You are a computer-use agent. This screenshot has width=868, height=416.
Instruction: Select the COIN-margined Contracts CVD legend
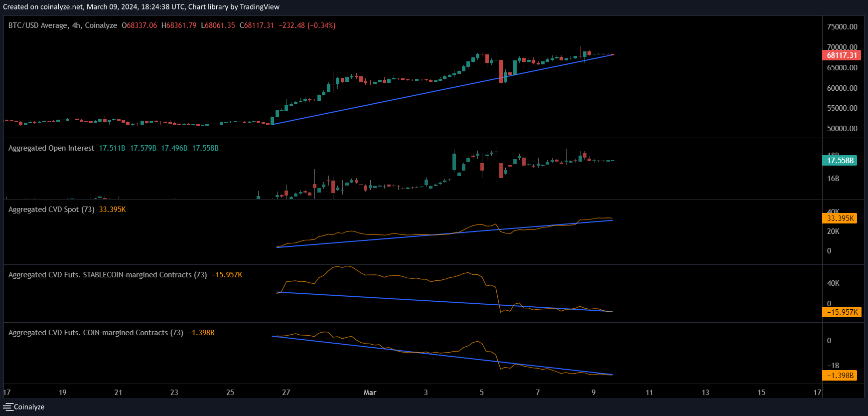pyautogui.click(x=96, y=333)
